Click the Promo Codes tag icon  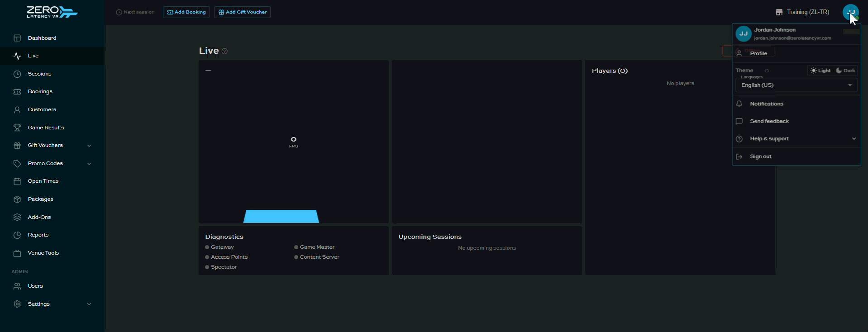17,163
